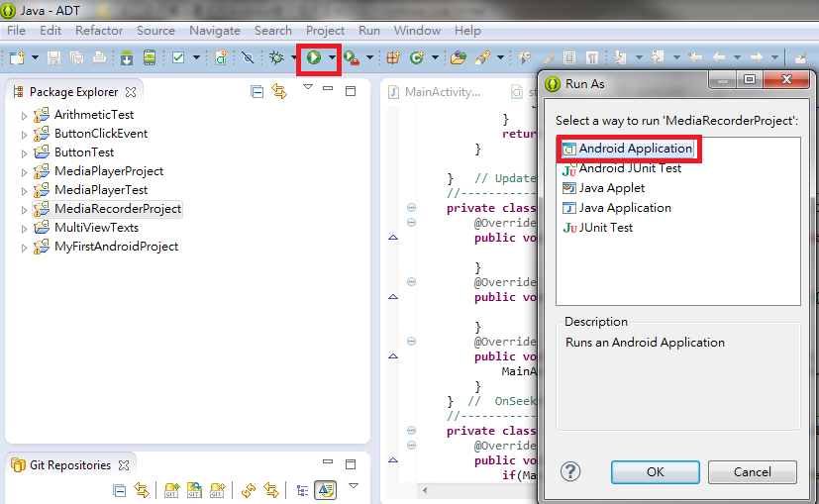Image resolution: width=819 pixels, height=504 pixels.
Task: Click the Print icon in toolbar
Action: point(99,57)
